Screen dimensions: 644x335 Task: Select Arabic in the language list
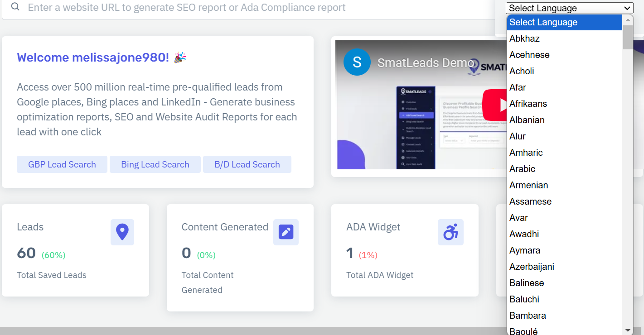pyautogui.click(x=522, y=169)
